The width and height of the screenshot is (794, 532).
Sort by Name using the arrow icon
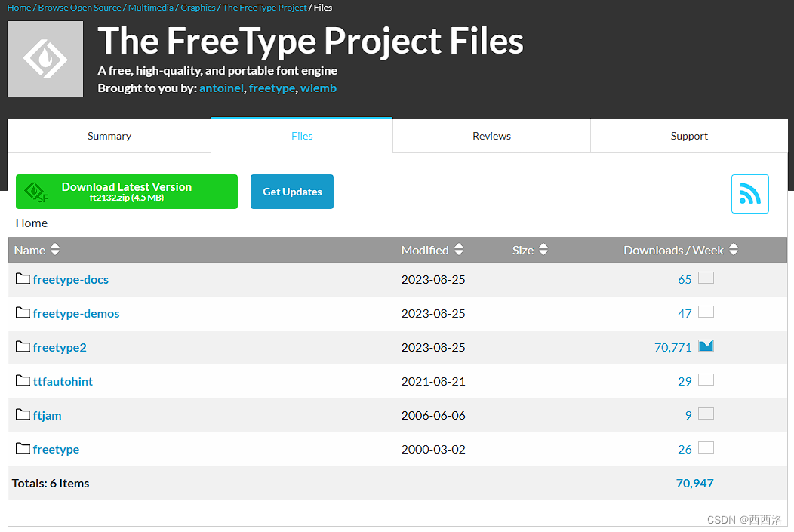coord(55,250)
